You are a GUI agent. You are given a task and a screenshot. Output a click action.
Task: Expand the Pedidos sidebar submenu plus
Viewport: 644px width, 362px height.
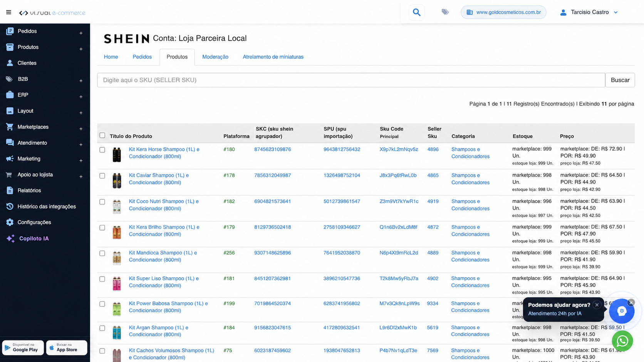click(81, 33)
